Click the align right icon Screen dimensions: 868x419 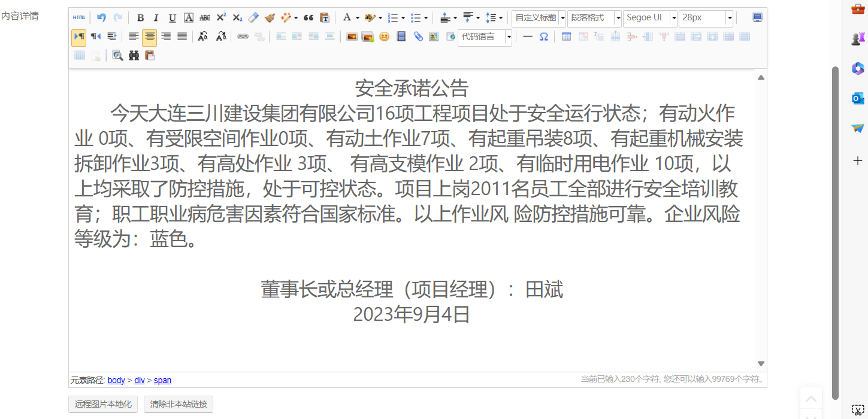coord(166,37)
